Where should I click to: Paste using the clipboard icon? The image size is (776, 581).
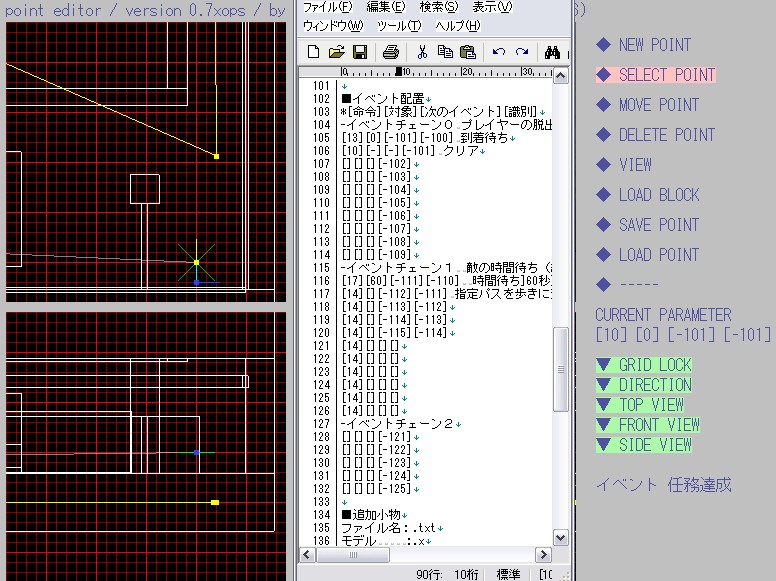click(466, 52)
